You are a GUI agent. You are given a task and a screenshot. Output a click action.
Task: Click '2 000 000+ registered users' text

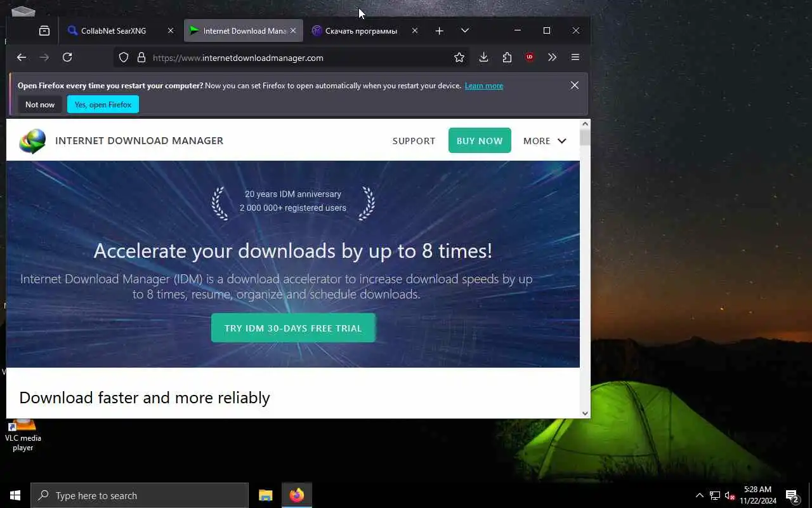point(293,208)
